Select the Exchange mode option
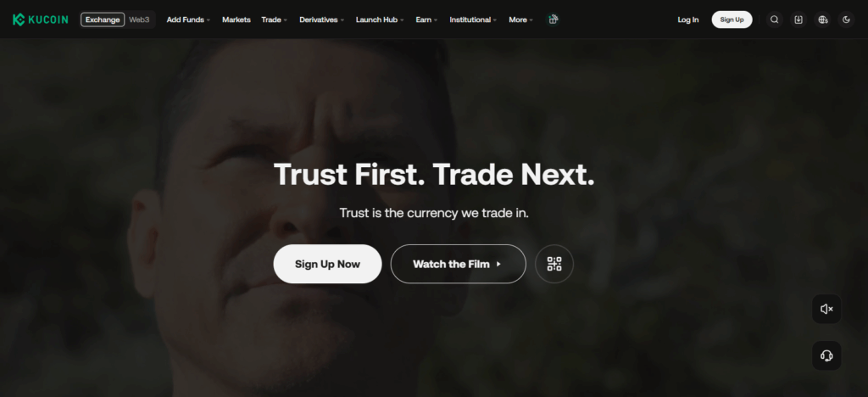Image resolution: width=868 pixels, height=397 pixels. coord(103,20)
